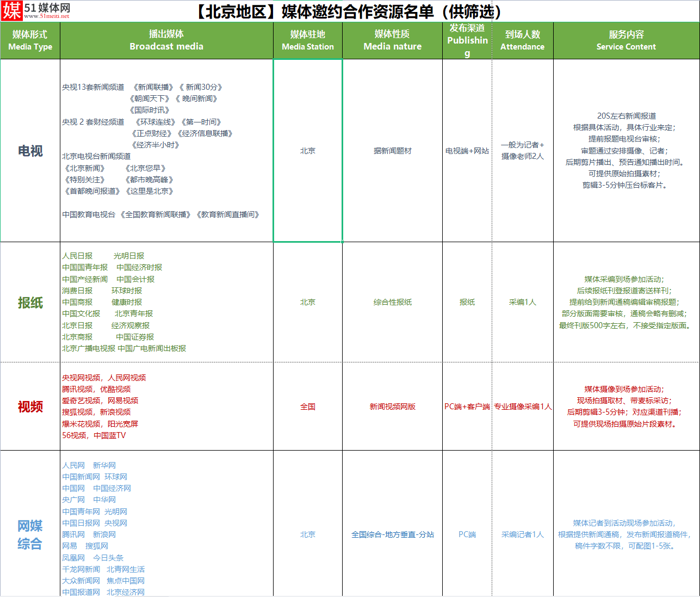The height and width of the screenshot is (597, 700).
Task: Select the 媒体驻地 Media Station header cell
Action: [x=308, y=40]
